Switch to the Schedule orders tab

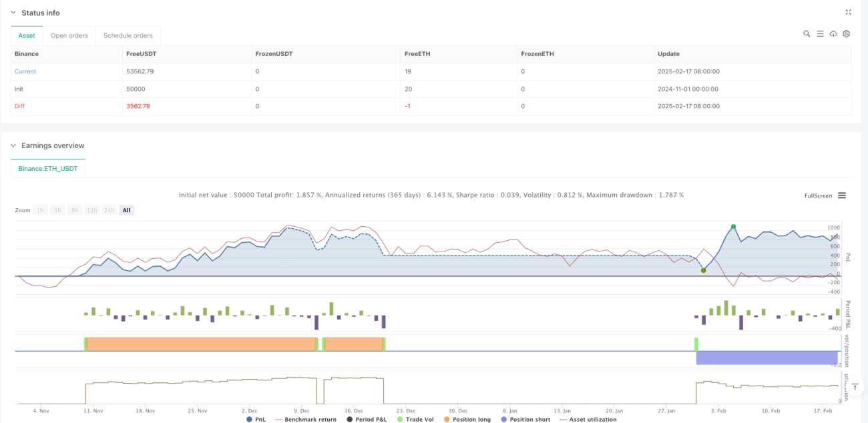(x=128, y=35)
